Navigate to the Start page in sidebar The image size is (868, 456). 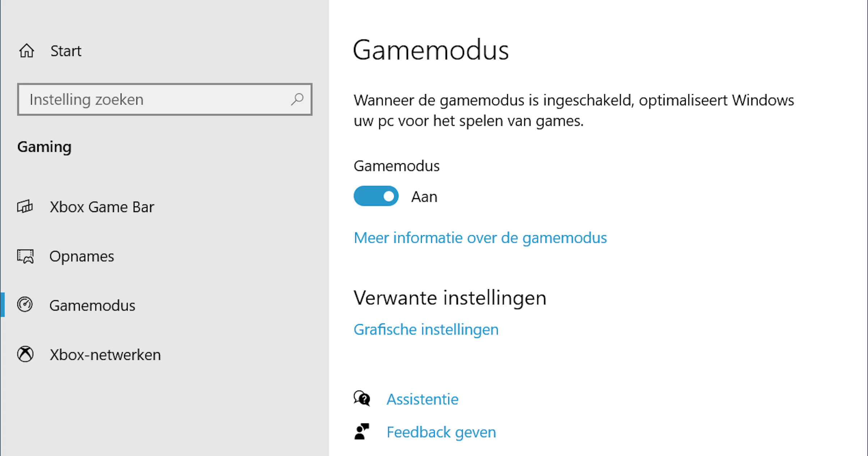(x=66, y=51)
